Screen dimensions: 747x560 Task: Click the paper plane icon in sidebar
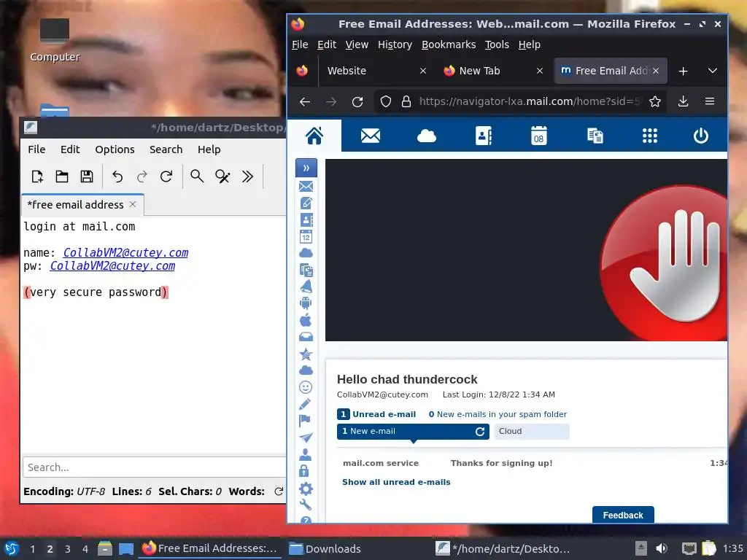(x=306, y=437)
